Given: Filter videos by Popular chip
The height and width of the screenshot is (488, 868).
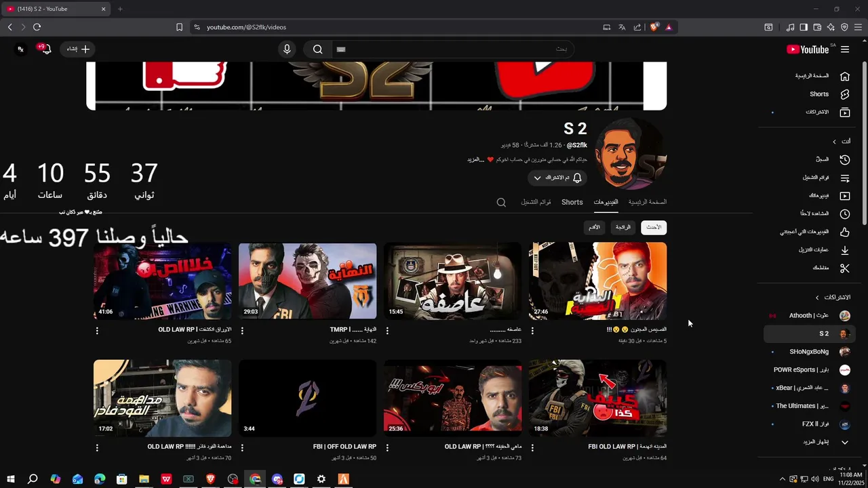Looking at the screenshot, I should coord(623,227).
